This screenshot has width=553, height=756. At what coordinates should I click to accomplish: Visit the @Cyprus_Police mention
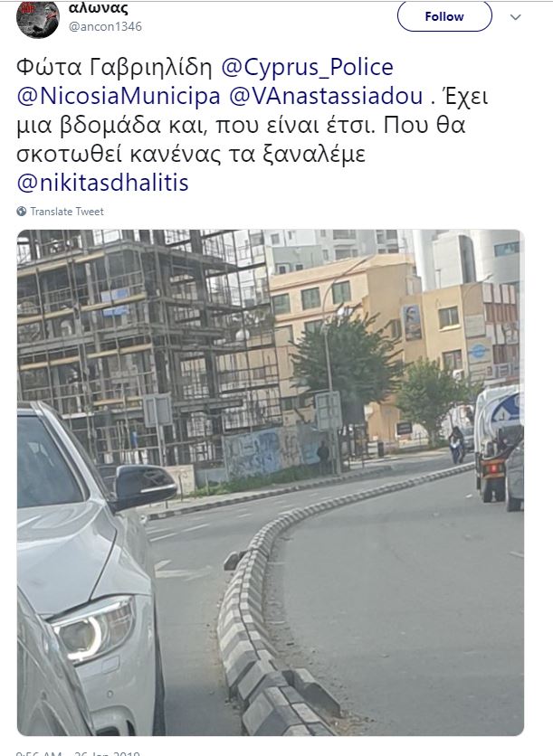[308, 67]
